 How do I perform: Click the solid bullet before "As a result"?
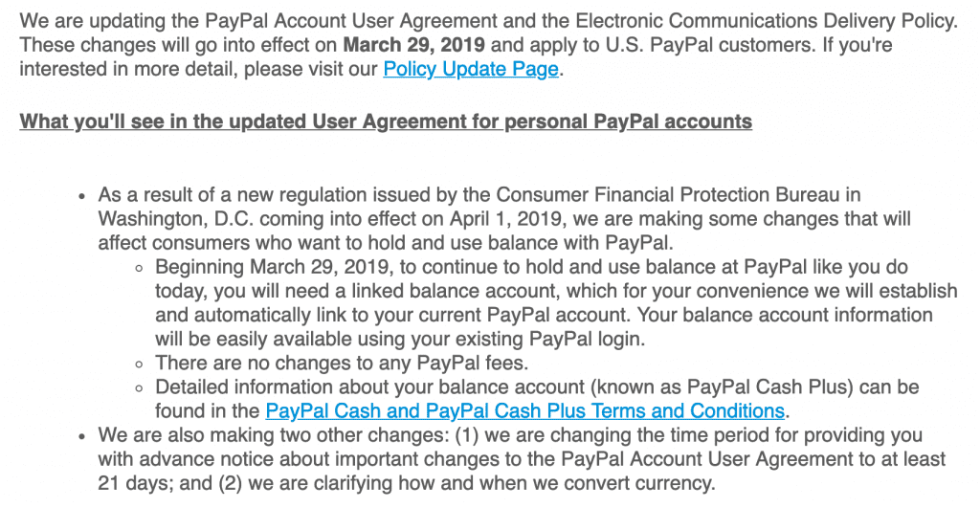81,197
